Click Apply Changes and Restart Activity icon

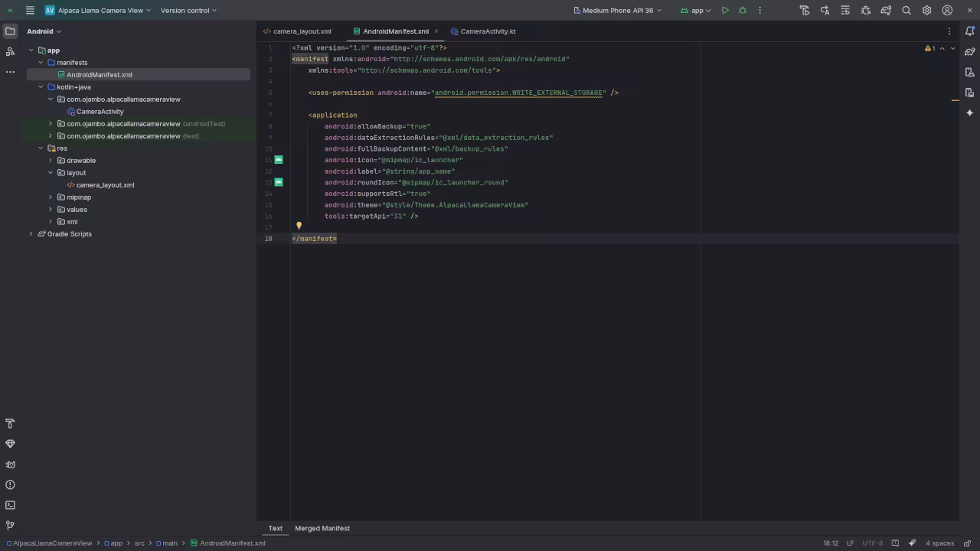[805, 11]
